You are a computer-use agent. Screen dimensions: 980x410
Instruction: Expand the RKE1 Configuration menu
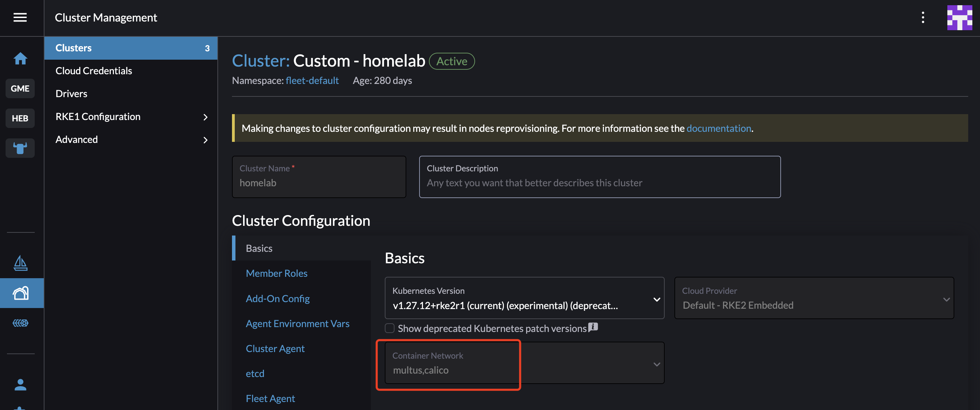tap(131, 117)
